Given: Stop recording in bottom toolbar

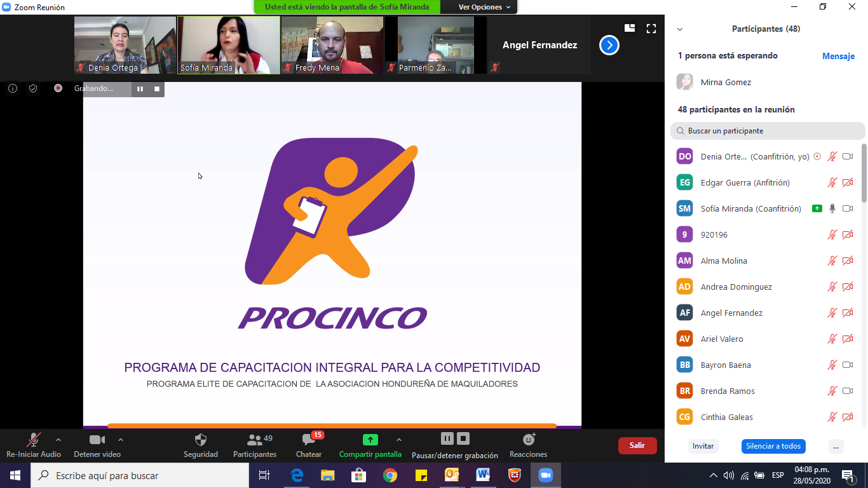Looking at the screenshot, I should (x=464, y=438).
